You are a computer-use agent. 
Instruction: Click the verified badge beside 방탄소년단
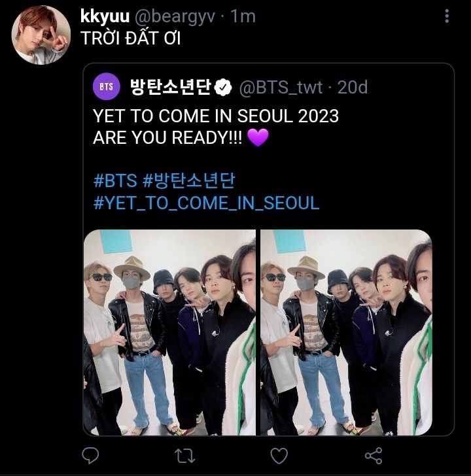coord(224,86)
